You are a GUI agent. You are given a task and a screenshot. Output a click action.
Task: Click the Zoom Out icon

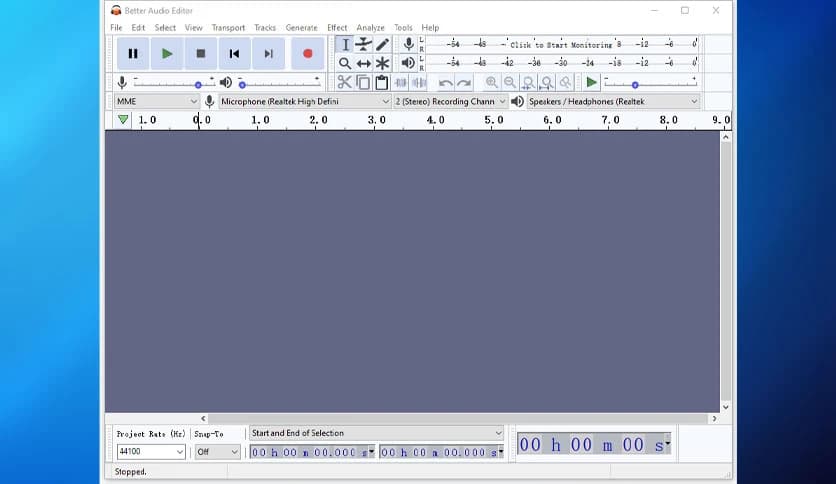[x=510, y=83]
